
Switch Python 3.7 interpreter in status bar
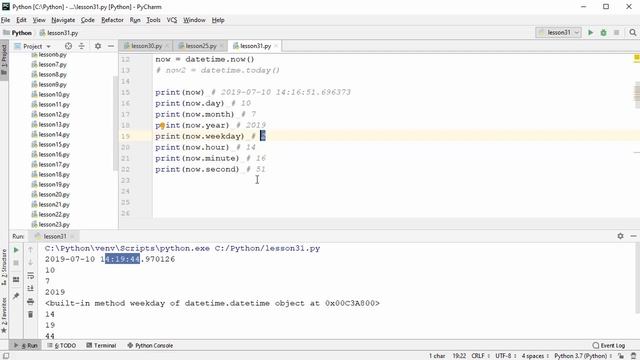tap(582, 356)
